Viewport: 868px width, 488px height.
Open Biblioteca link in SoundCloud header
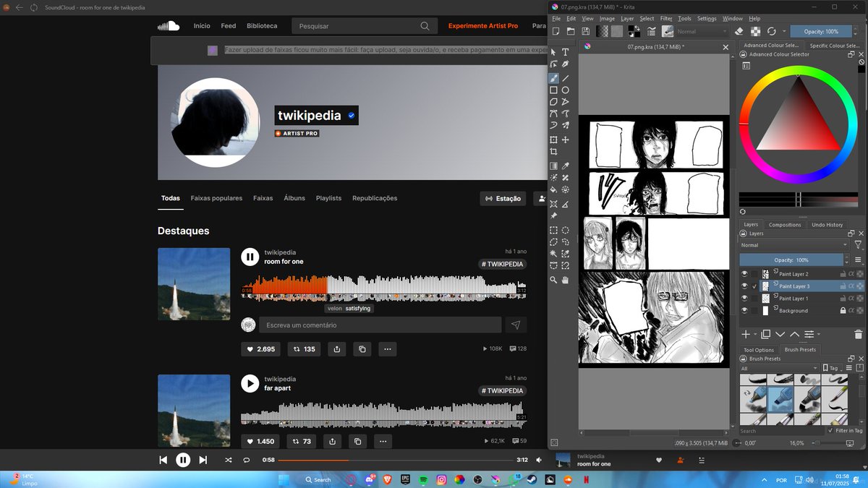pos(262,26)
